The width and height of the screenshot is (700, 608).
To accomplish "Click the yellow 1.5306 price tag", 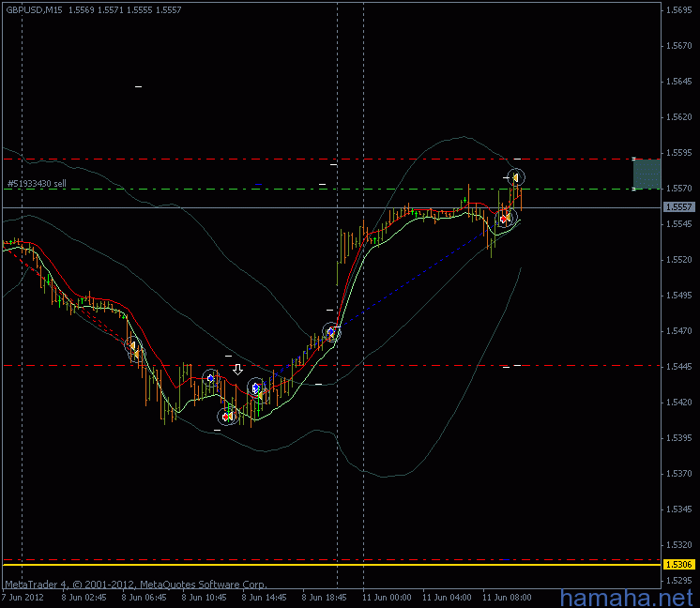I will pyautogui.click(x=678, y=565).
